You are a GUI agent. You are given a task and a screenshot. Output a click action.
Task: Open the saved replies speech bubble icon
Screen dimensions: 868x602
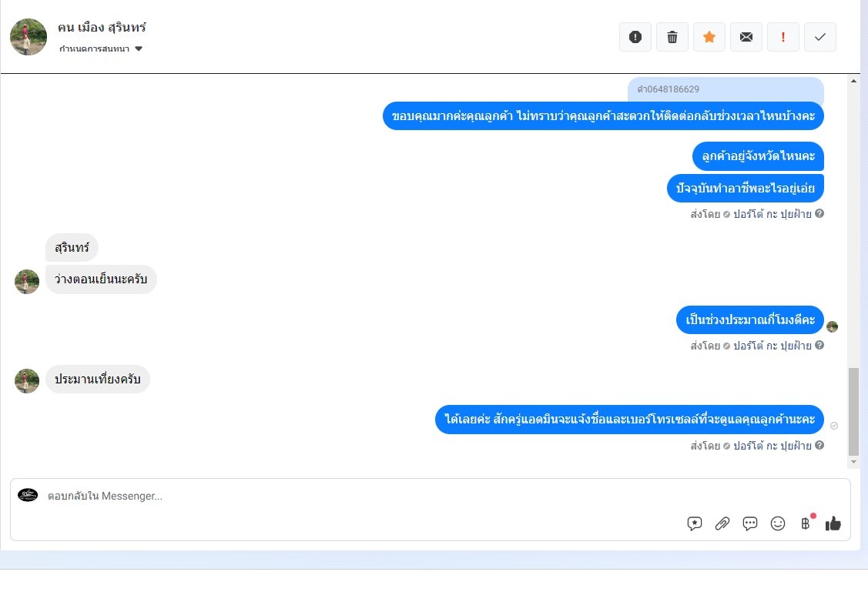[x=750, y=523]
